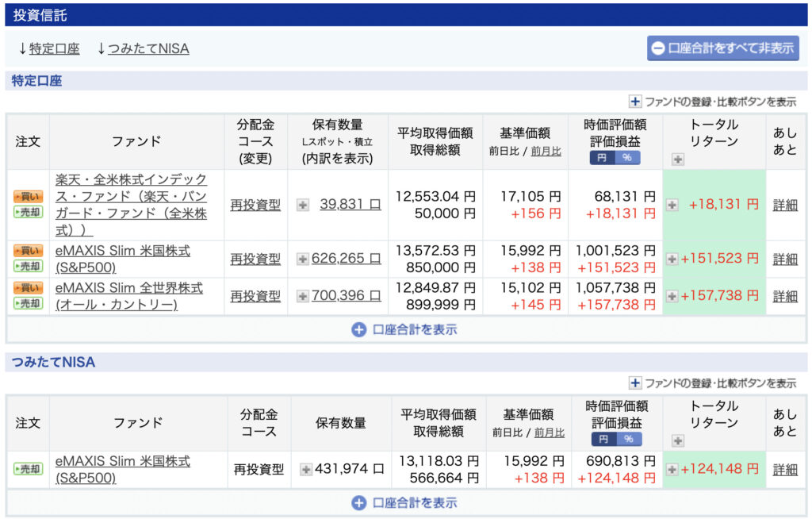The width and height of the screenshot is (812, 519).
Task: Expand 保有数量 breakdown plus for 626,265 口
Action: pyautogui.click(x=303, y=259)
